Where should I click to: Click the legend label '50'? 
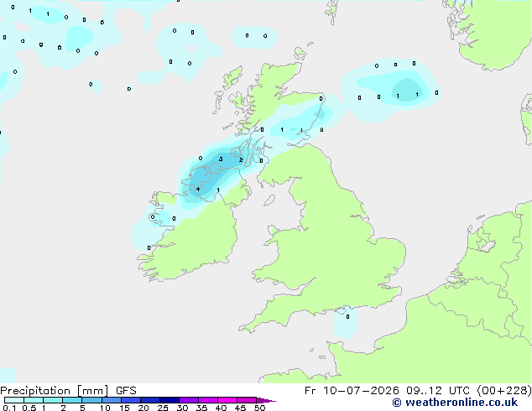pos(260,408)
